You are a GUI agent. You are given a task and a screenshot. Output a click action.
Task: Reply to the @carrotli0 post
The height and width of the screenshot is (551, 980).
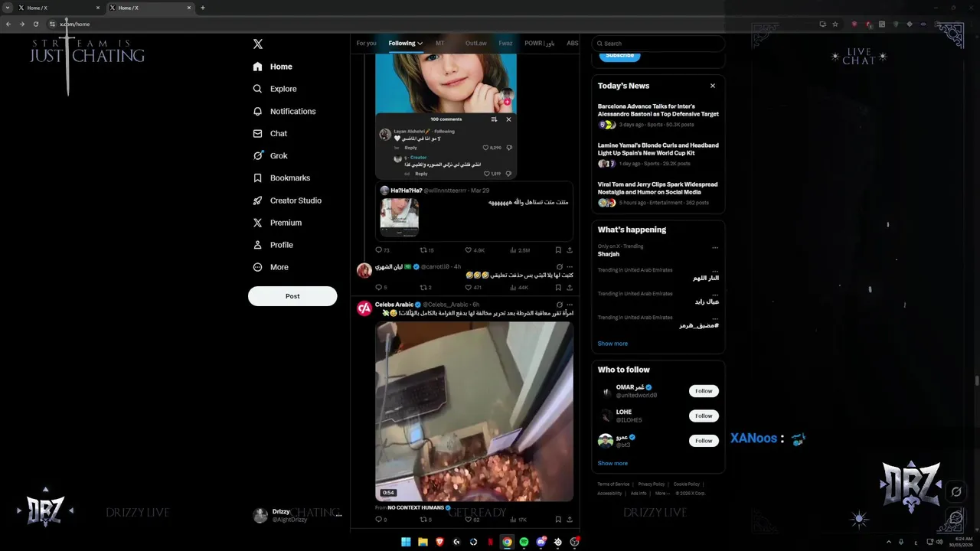(x=381, y=288)
